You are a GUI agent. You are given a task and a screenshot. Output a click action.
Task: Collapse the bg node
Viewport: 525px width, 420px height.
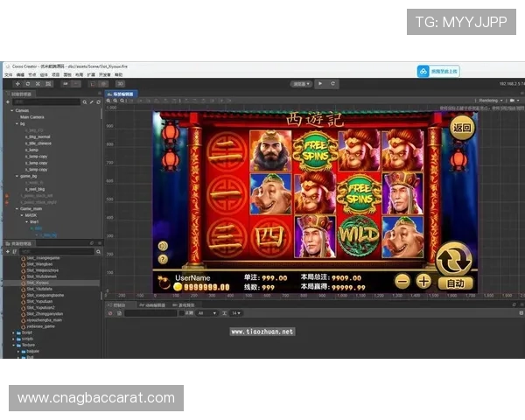tap(17, 123)
